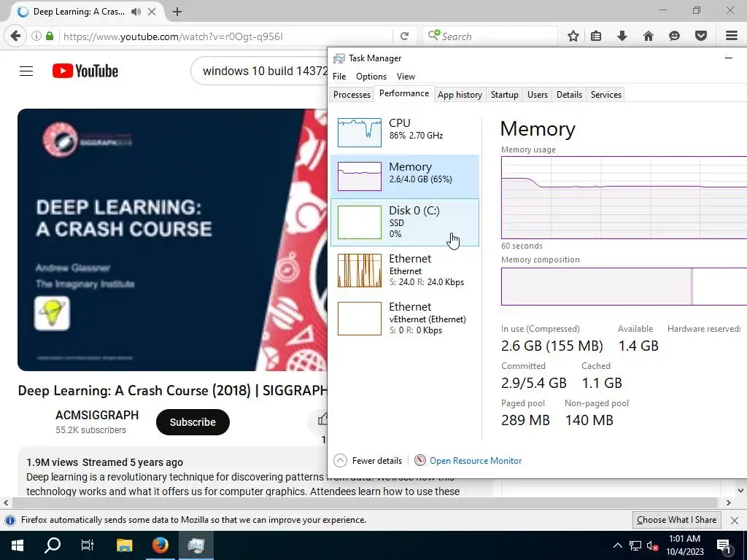Click the YouTube search box
747x560 pixels.
point(260,71)
